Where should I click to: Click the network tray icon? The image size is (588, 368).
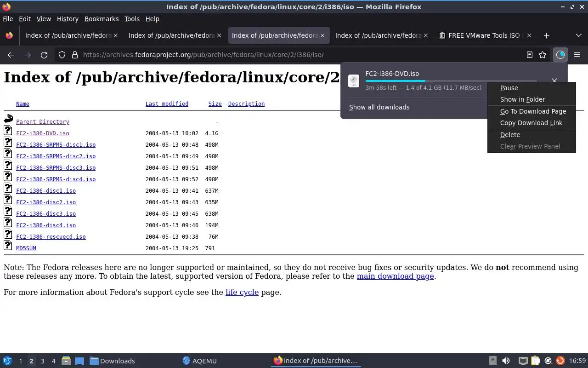coord(523,361)
